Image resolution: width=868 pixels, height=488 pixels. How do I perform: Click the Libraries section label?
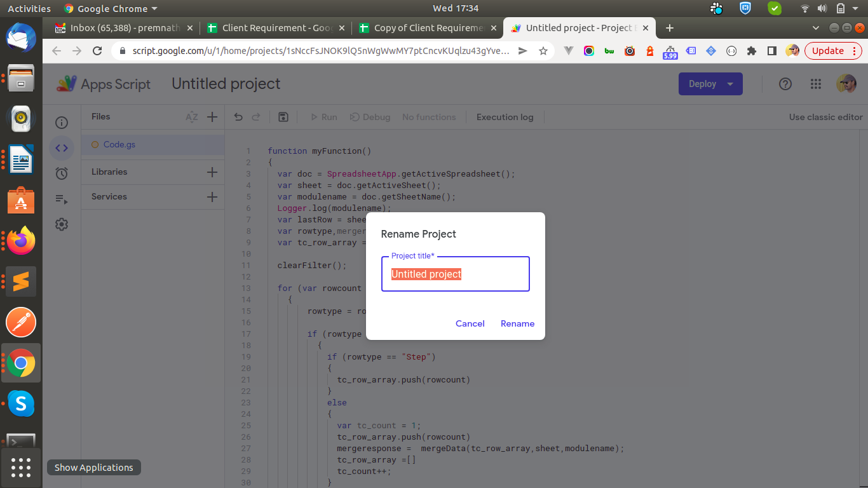[x=109, y=172]
